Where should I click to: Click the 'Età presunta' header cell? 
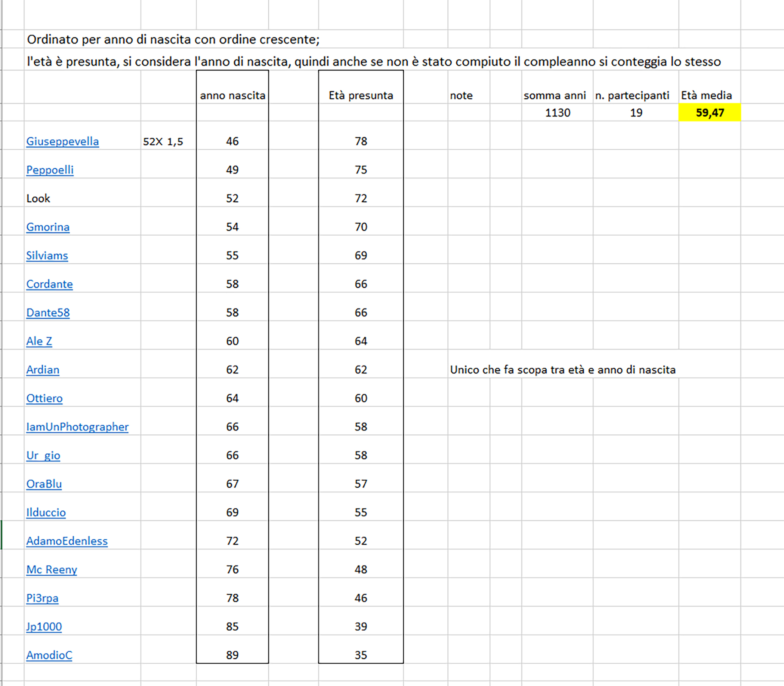tap(361, 96)
